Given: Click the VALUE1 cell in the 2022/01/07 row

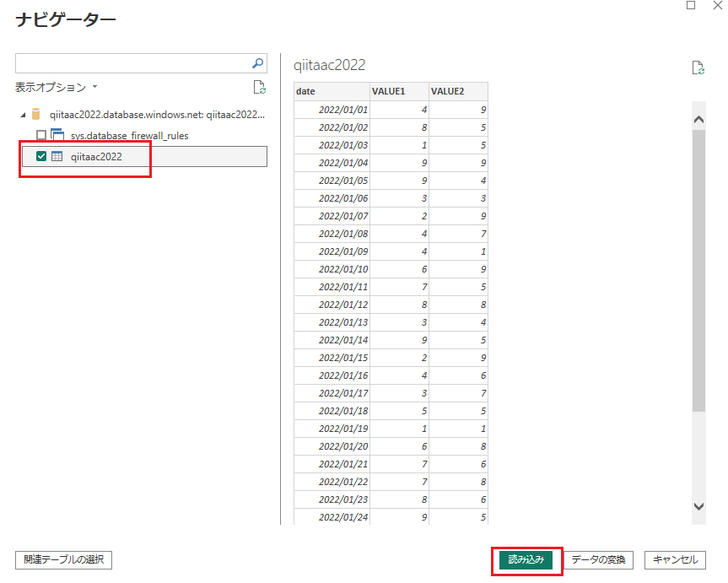Looking at the screenshot, I should tap(399, 216).
